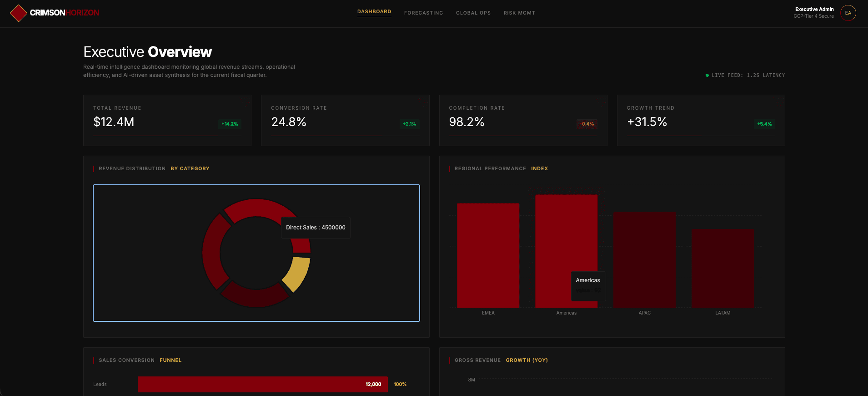Click the 12,000 leads count
The height and width of the screenshot is (396, 868).
[373, 385]
